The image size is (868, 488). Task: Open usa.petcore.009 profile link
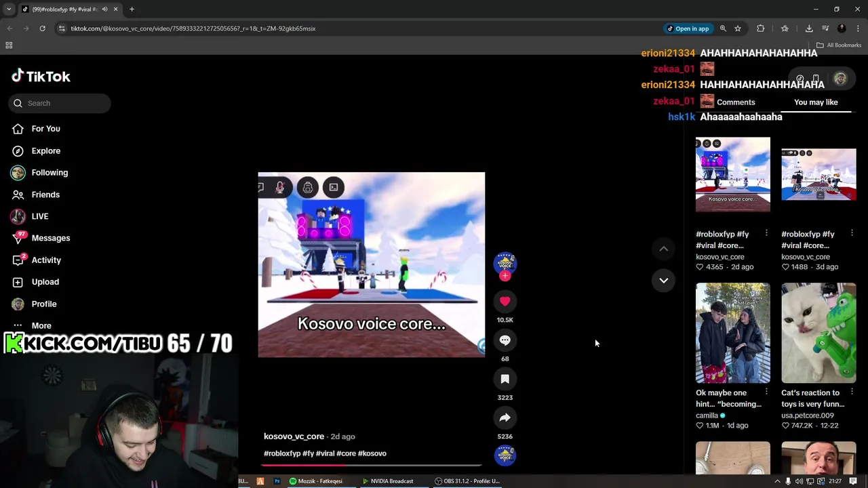coord(807,415)
